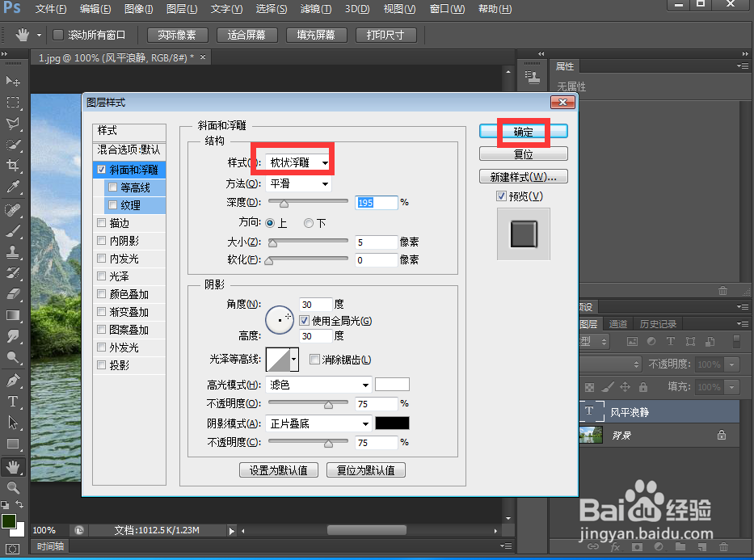Toggle 使用全局光 option
The height and width of the screenshot is (560, 754).
(304, 321)
